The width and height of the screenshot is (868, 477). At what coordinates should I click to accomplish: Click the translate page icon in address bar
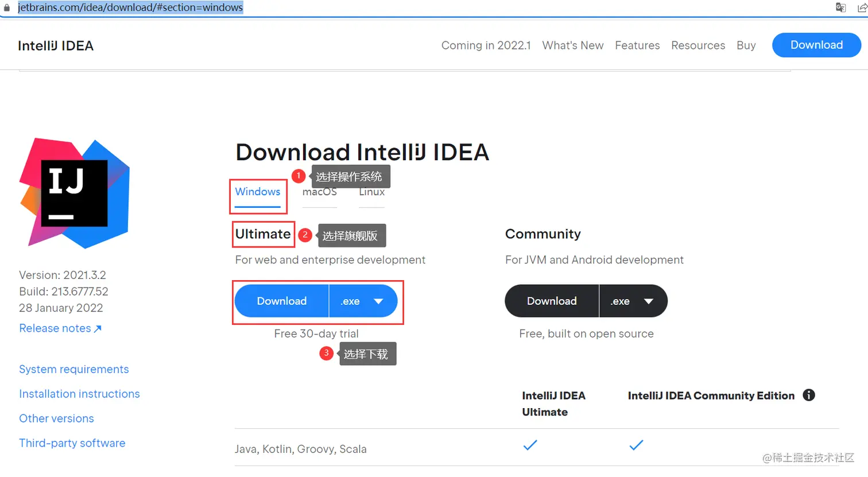[840, 7]
